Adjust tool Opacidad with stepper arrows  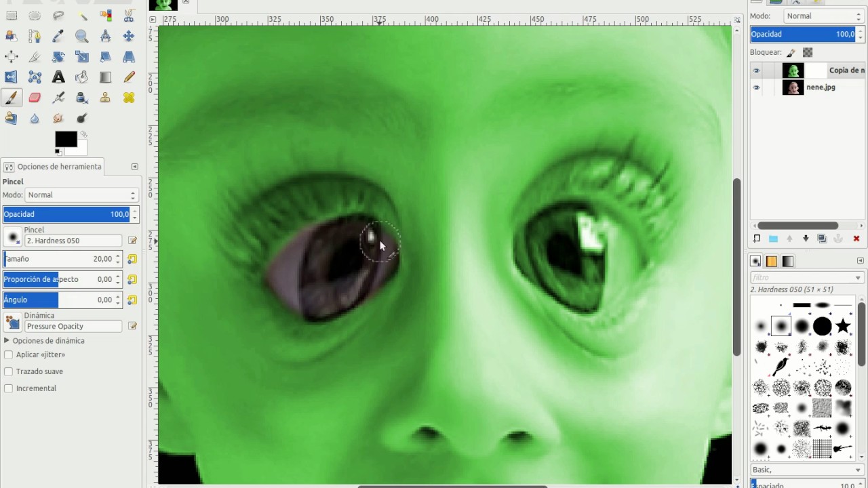coord(134,214)
